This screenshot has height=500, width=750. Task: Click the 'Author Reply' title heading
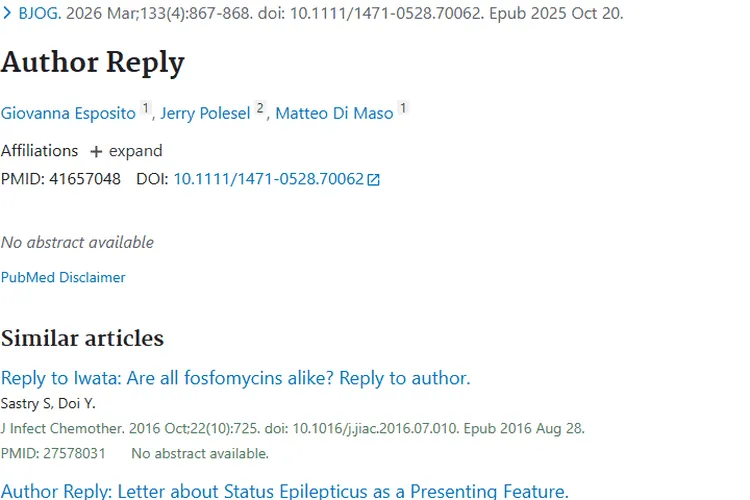coord(93,63)
